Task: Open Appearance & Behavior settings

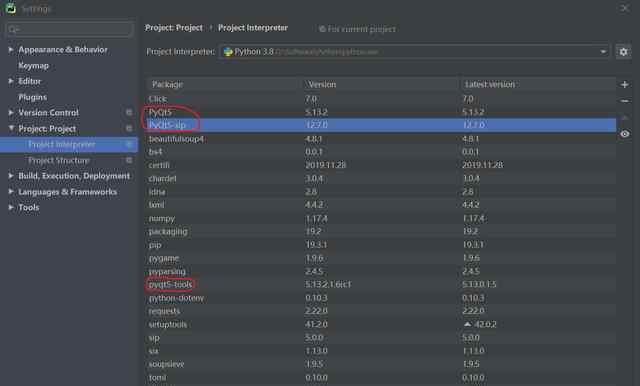Action: (63, 50)
